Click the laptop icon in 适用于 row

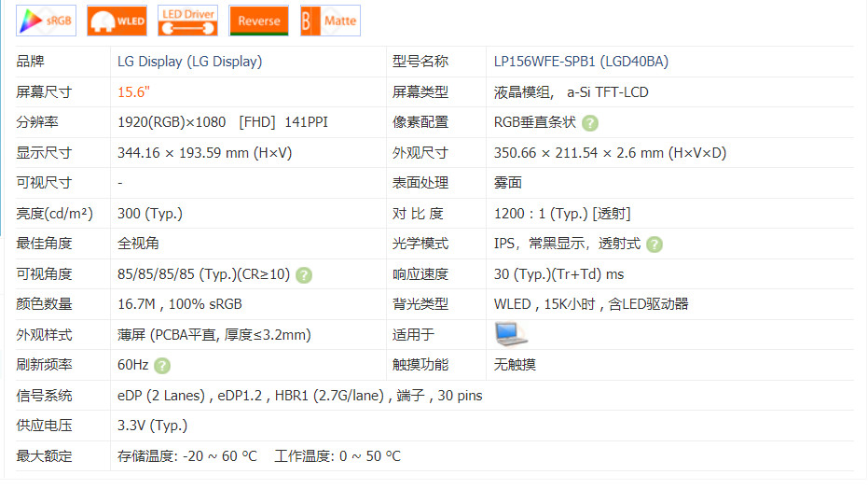511,334
